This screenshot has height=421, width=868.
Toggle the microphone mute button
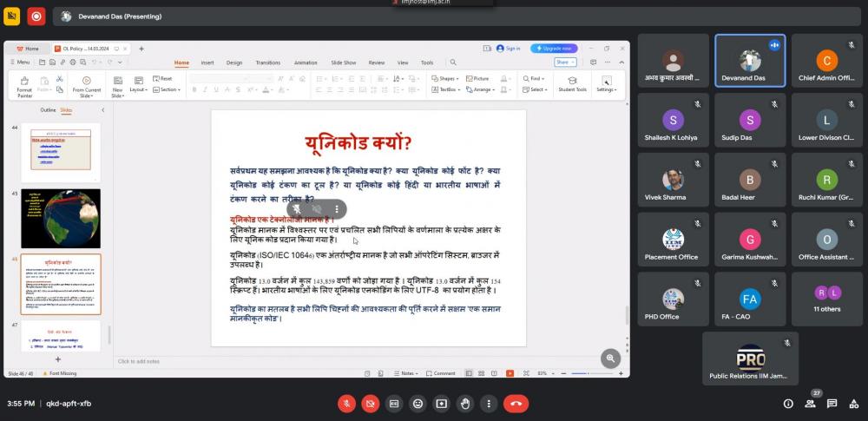pyautogui.click(x=346, y=404)
